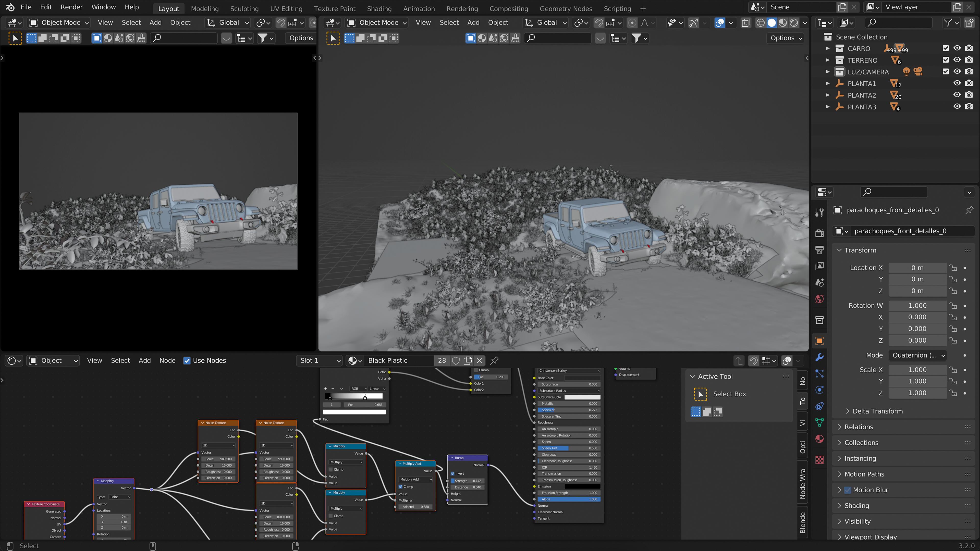Expand the Relations panel
Image resolution: width=980 pixels, height=551 pixels.
point(839,427)
